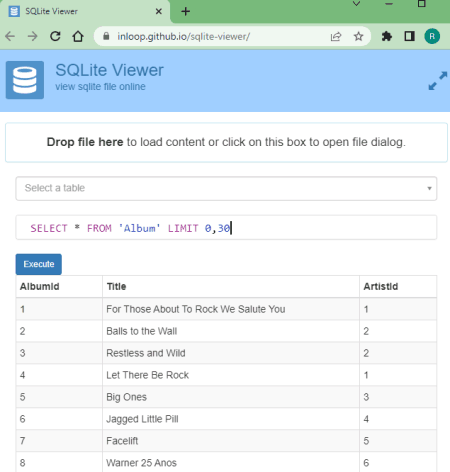Click AlbumId cell 1 in first row
This screenshot has width=450, height=472.
point(59,309)
